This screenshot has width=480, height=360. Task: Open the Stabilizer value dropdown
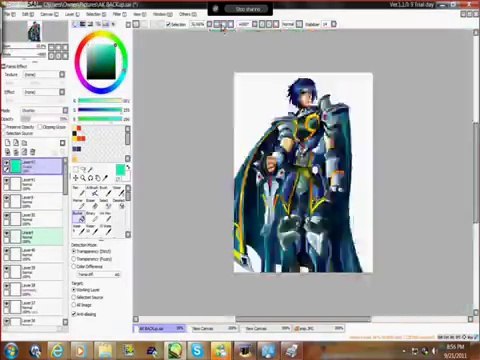334,24
